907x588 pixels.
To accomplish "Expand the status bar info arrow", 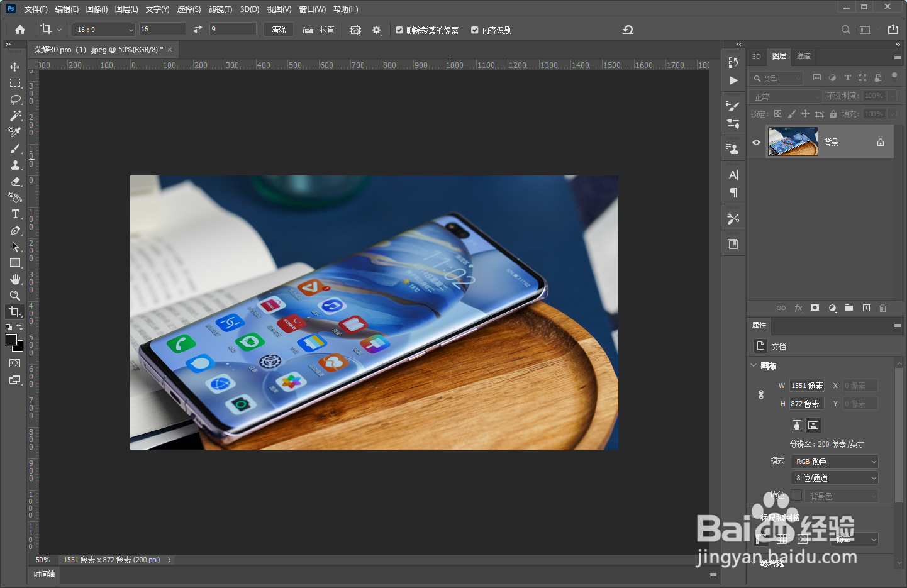I will point(169,560).
